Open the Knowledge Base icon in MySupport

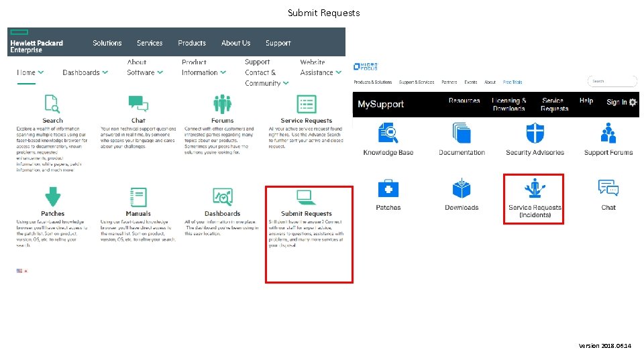pos(388,133)
